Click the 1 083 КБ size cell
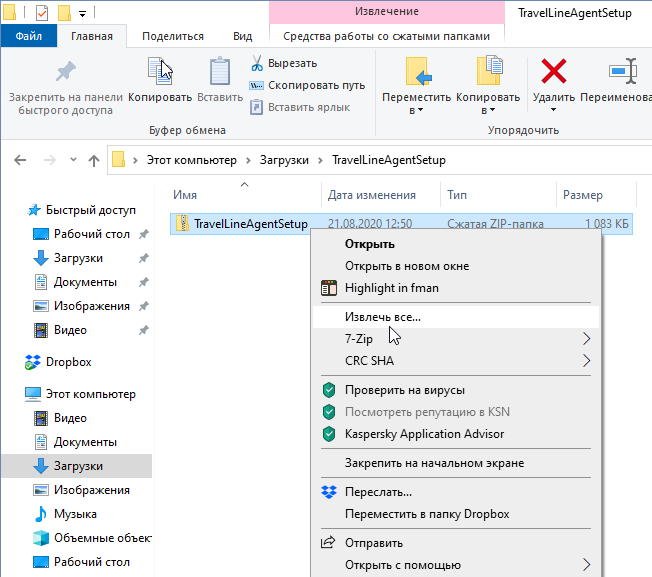Screen dimensions: 652x577 click(x=607, y=224)
